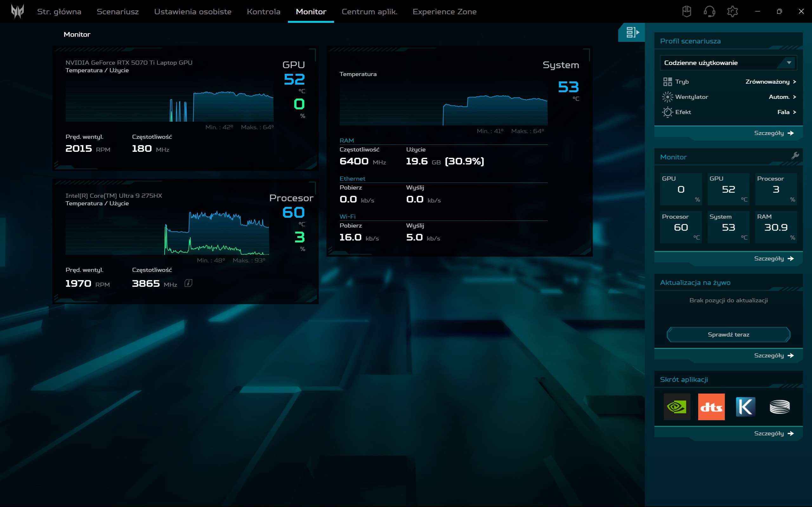Viewport: 812px width, 507px height.
Task: Collapse the right sidebar panel toggle
Action: pyautogui.click(x=632, y=32)
